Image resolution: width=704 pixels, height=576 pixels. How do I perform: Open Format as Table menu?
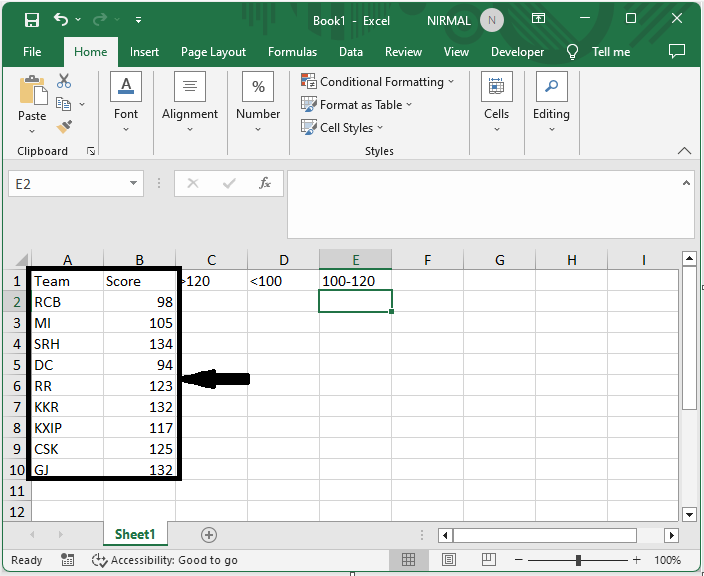[x=356, y=105]
